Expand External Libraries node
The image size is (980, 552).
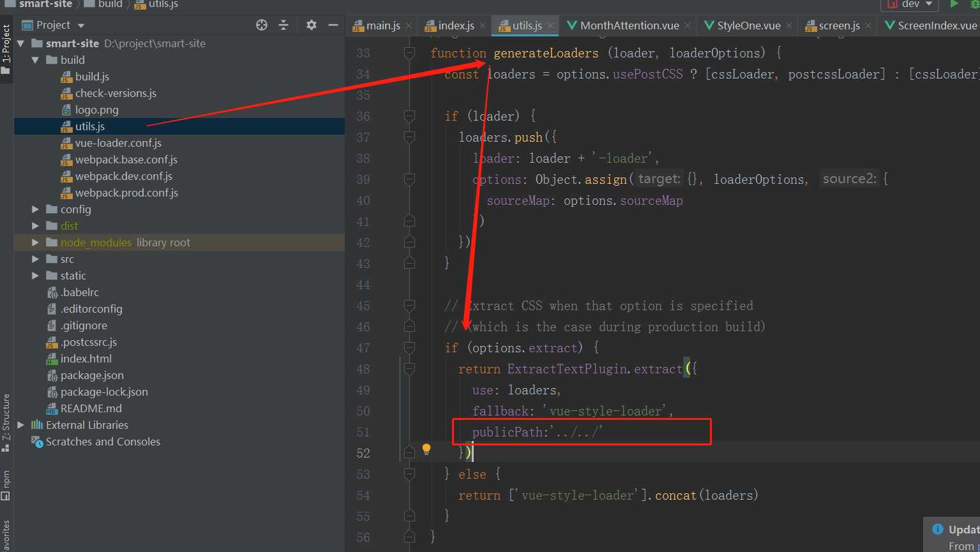(22, 425)
